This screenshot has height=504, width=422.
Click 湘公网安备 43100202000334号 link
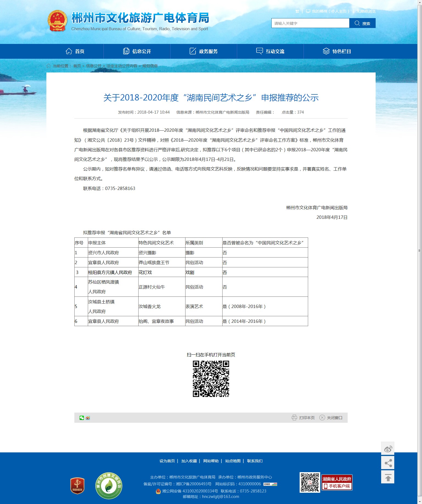pos(190,491)
